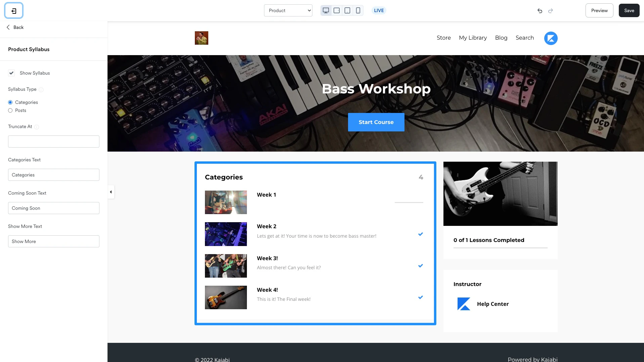
Task: Open the Product section dropdown
Action: 288,10
